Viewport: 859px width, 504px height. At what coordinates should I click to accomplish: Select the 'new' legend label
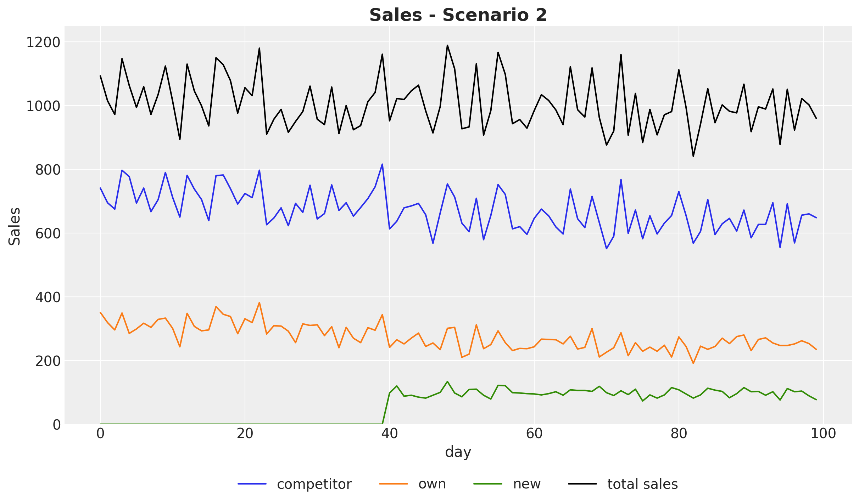(527, 484)
